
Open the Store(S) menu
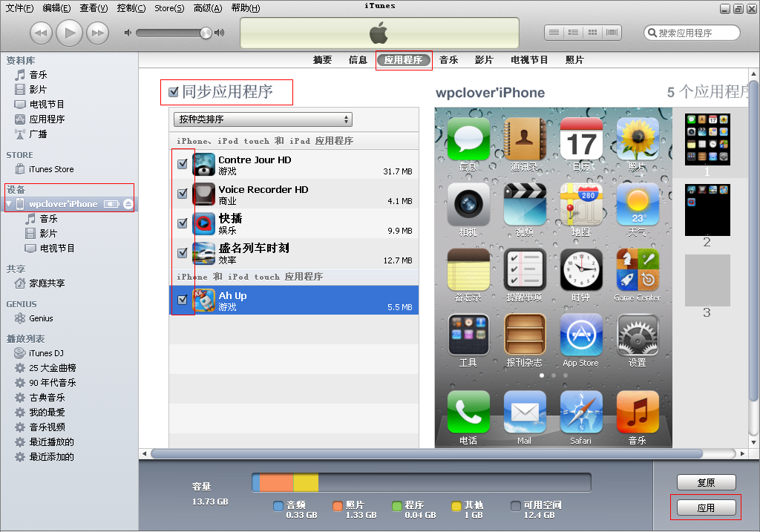pos(169,7)
